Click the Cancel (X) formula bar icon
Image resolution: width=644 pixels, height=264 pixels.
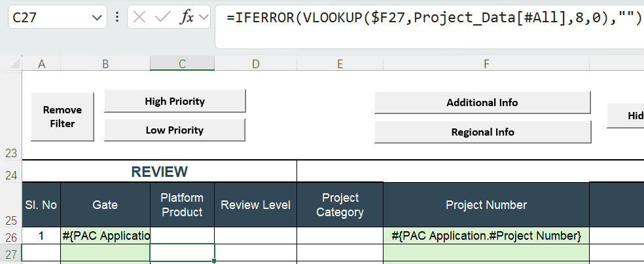(x=139, y=18)
